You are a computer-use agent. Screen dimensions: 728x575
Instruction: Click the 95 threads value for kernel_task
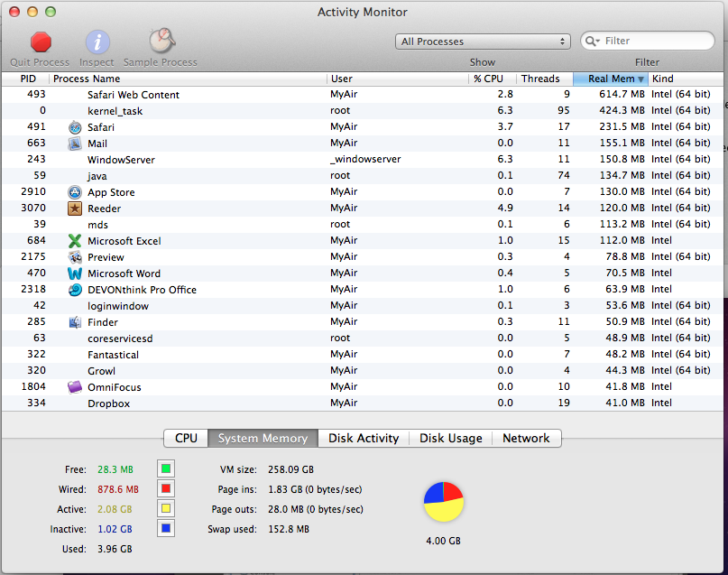coord(564,110)
